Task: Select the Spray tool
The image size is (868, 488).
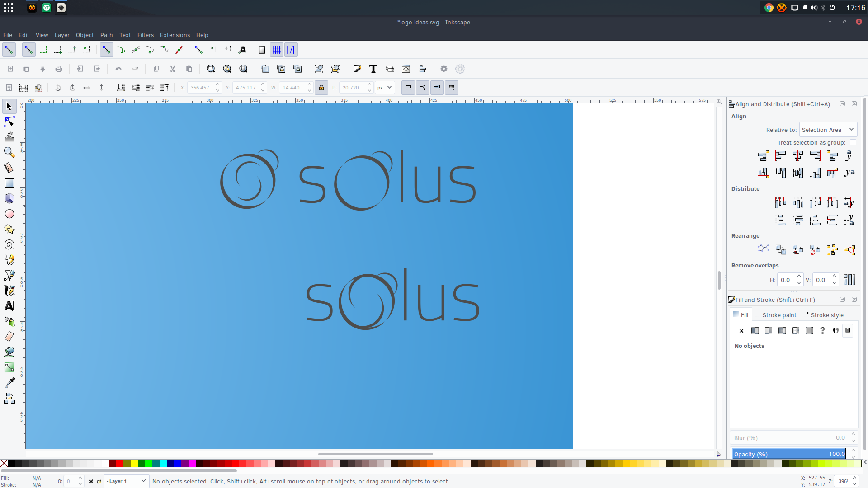Action: [9, 321]
